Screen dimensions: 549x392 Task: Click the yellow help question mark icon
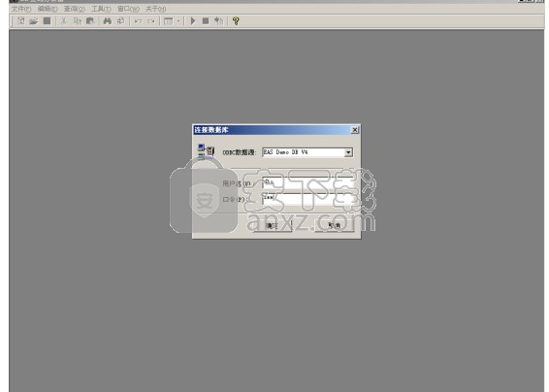tap(236, 21)
